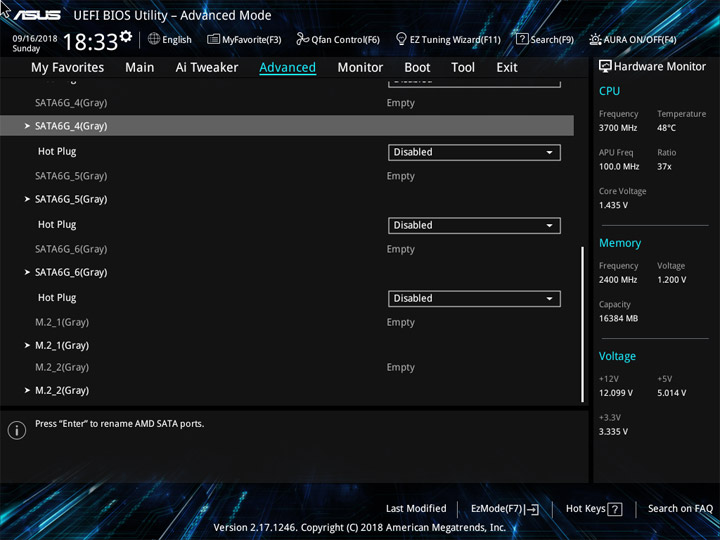
Task: Go to the Boot tab
Action: pos(417,68)
